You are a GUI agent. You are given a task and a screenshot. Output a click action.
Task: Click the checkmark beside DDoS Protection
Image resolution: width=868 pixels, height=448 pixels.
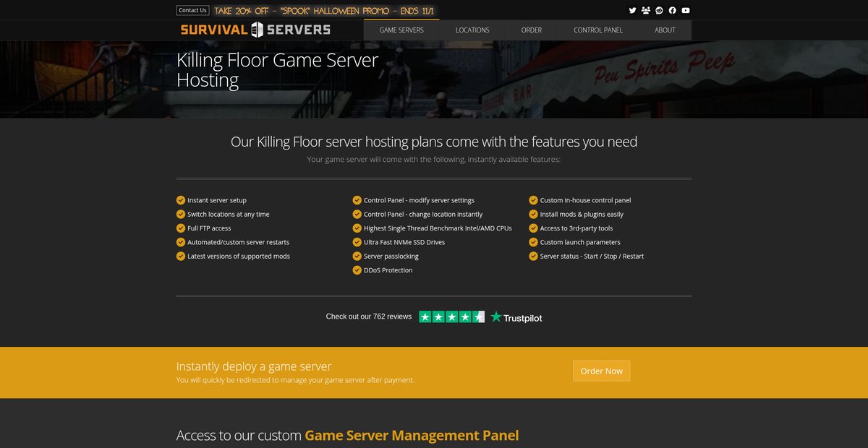357,270
